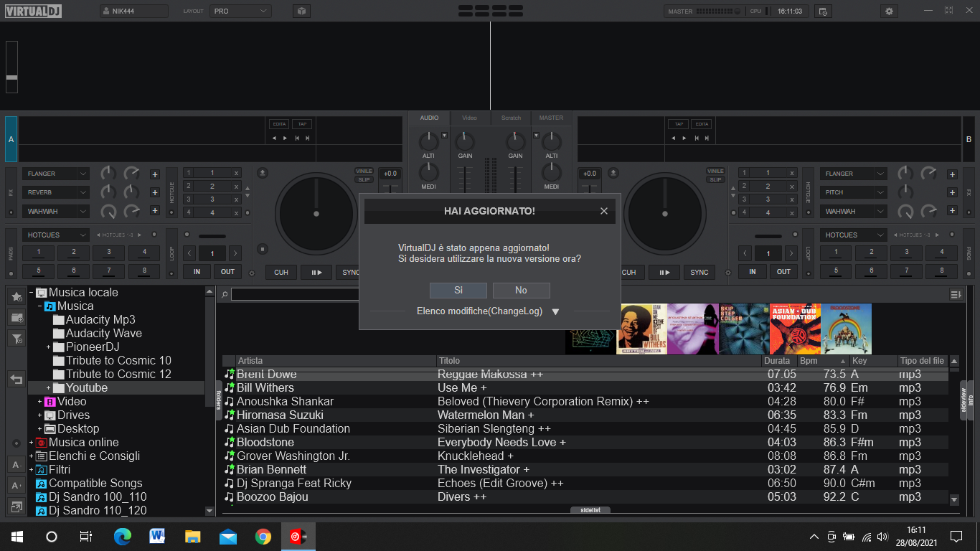980x551 pixels.
Task: Toggle VINILE mode on deck A
Action: (364, 171)
